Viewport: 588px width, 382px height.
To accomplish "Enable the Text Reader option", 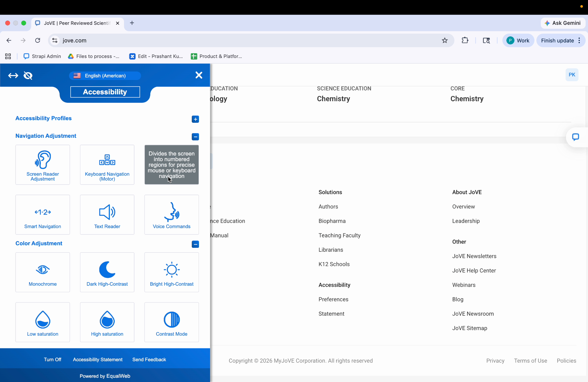I will click(107, 215).
